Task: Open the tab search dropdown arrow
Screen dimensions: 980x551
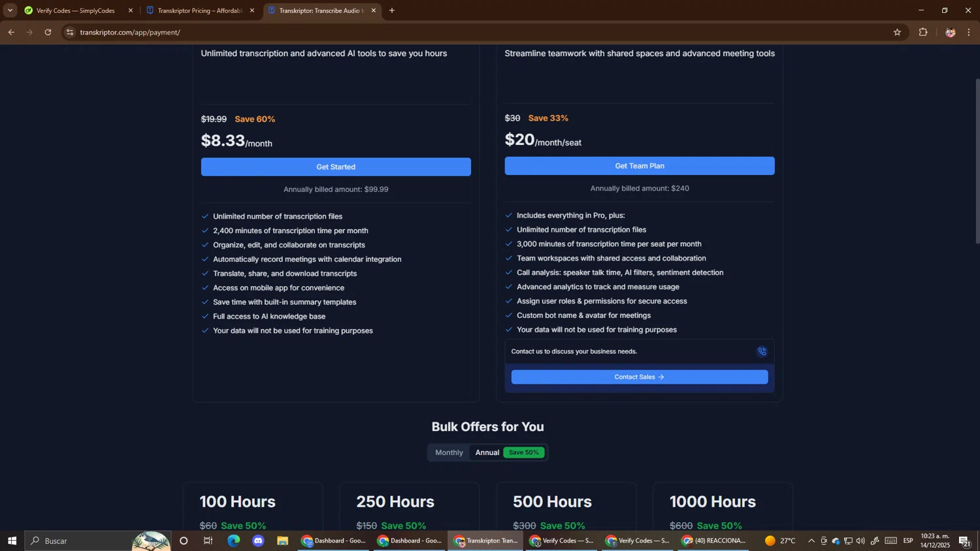Action: (x=9, y=10)
